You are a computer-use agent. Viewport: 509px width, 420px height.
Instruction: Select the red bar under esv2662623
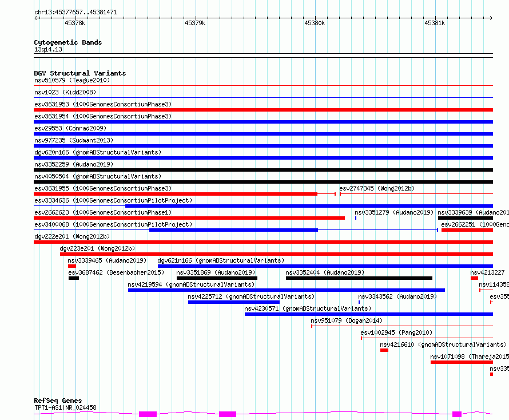(189, 218)
